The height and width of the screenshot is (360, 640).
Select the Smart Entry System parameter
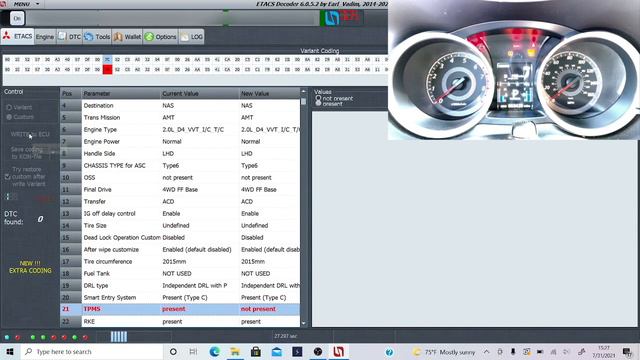180,298
